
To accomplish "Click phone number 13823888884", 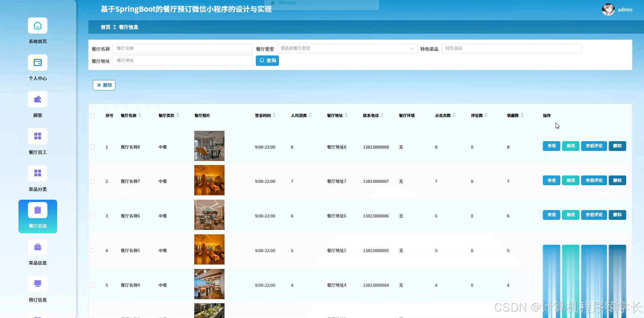I will [376, 285].
